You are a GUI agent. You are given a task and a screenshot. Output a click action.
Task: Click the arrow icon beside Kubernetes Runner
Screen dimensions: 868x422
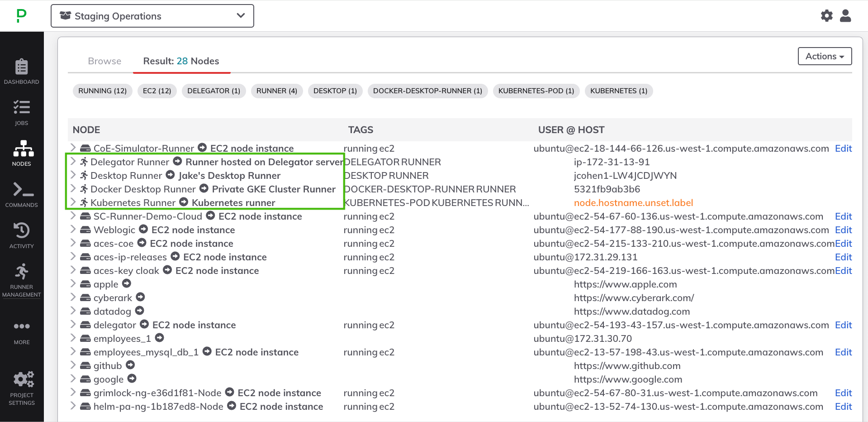pos(184,202)
